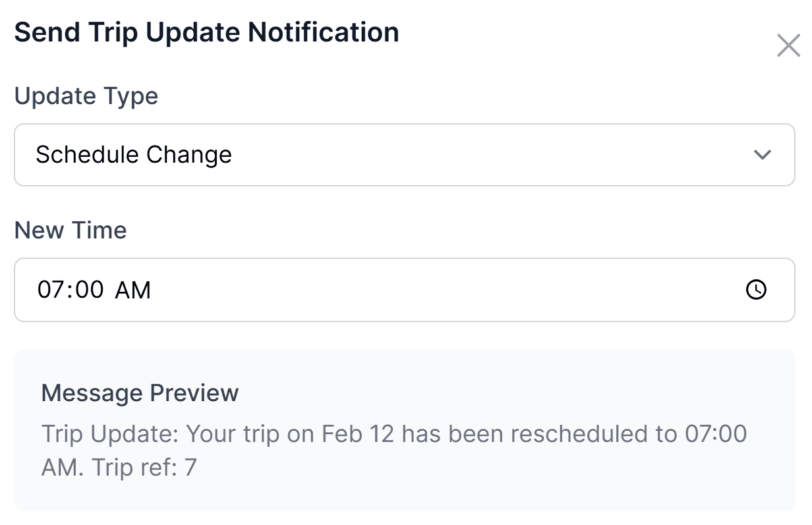Click the X icon to dismiss the notification dialog
This screenshot has width=812, height=525.
pos(788,46)
